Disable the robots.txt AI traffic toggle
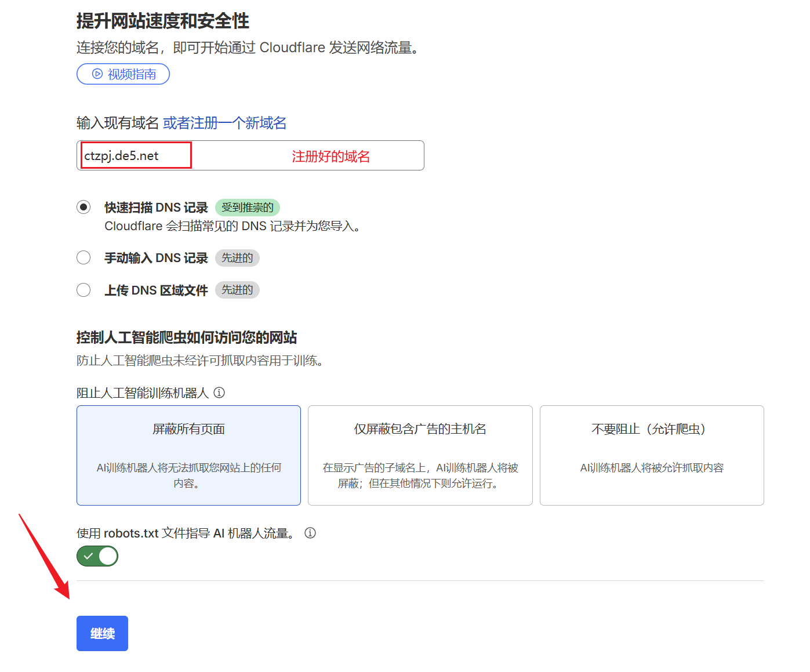The height and width of the screenshot is (672, 810). [x=97, y=556]
